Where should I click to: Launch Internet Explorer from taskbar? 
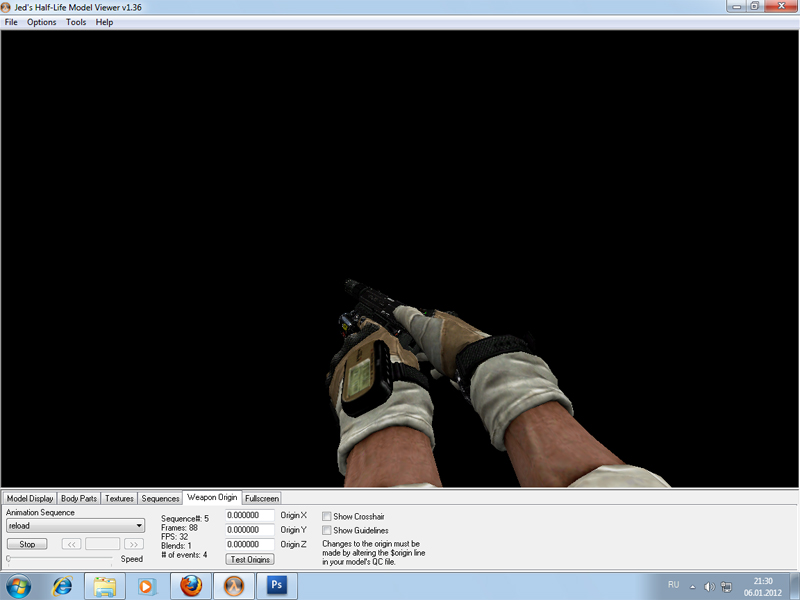(62, 586)
